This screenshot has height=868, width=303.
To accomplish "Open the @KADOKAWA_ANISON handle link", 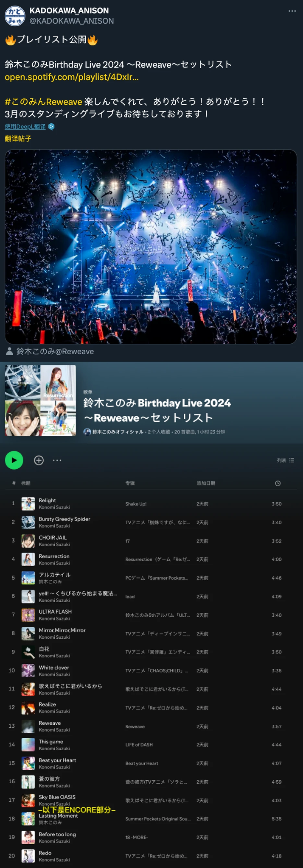I will [x=72, y=21].
